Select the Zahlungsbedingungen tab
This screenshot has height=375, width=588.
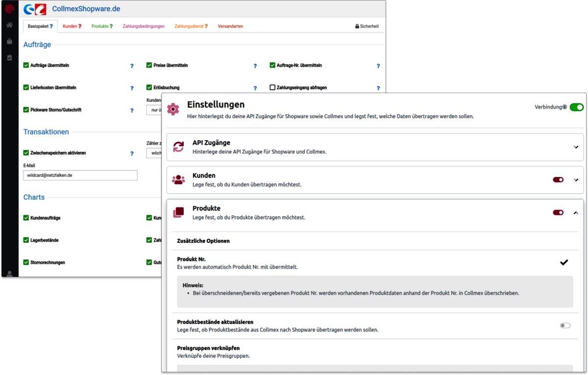pyautogui.click(x=144, y=26)
